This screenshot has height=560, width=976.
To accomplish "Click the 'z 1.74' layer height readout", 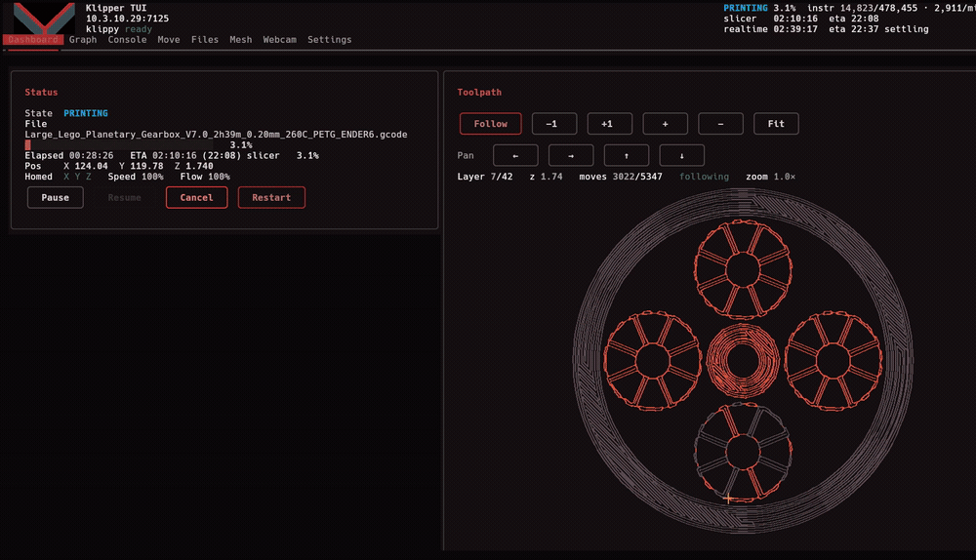I will [x=546, y=177].
